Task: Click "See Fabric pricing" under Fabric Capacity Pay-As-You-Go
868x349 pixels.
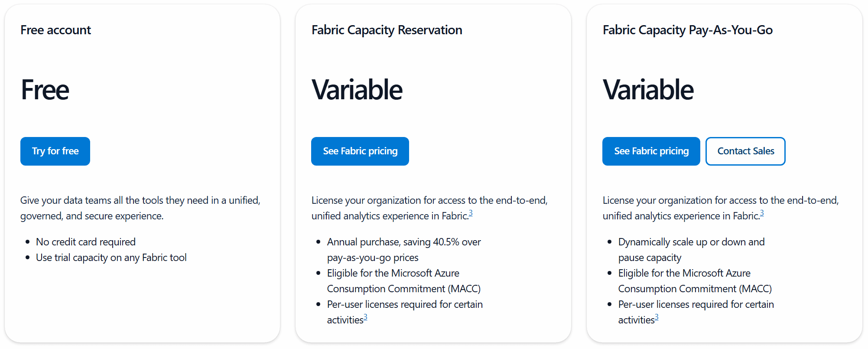Action: tap(651, 151)
